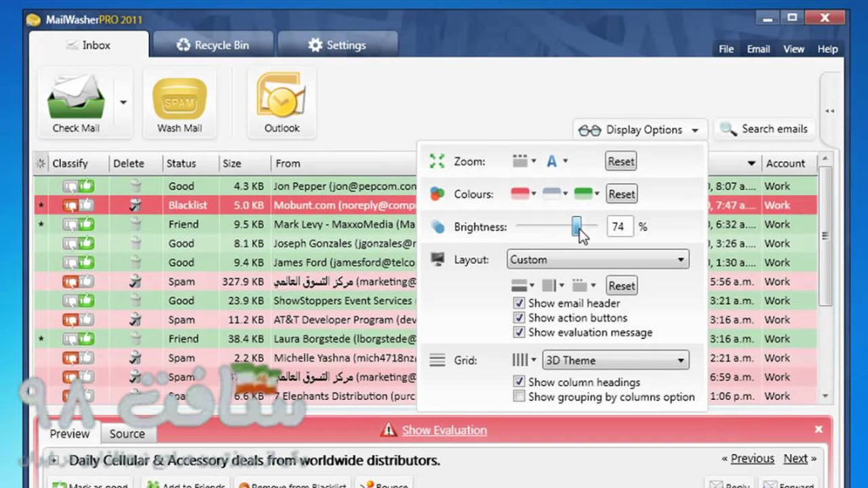Reset the Layout settings
This screenshot has width=868, height=488.
pyautogui.click(x=621, y=286)
